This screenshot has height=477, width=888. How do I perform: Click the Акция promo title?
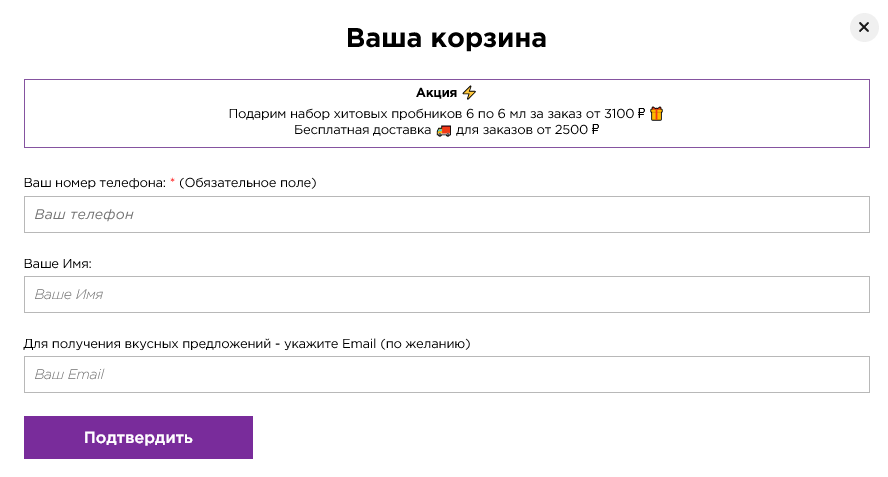(436, 92)
